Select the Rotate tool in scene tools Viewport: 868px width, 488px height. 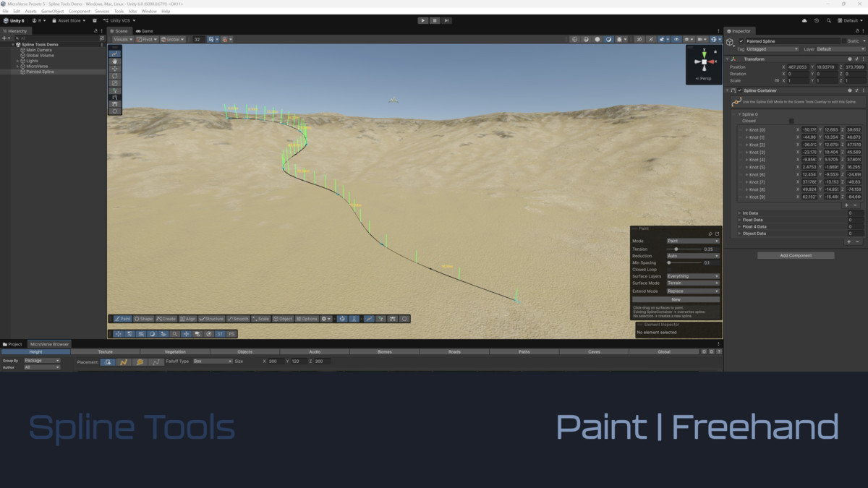(x=114, y=76)
